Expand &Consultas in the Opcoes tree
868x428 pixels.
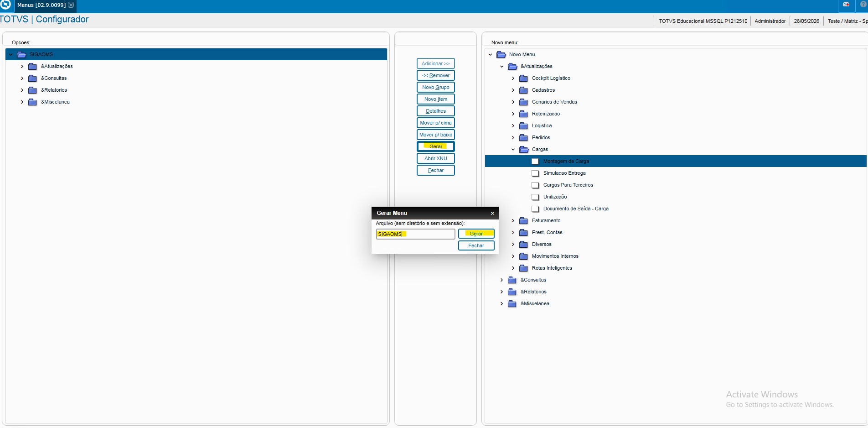[22, 78]
